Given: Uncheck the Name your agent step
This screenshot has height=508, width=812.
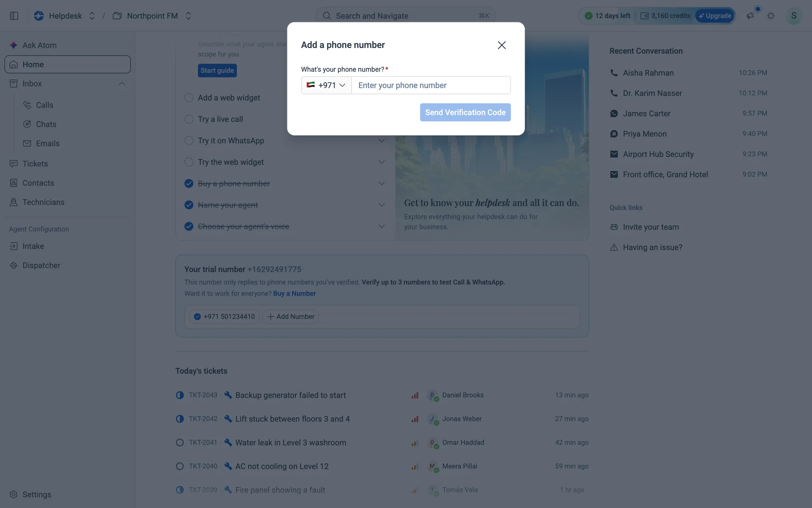Looking at the screenshot, I should (x=189, y=205).
